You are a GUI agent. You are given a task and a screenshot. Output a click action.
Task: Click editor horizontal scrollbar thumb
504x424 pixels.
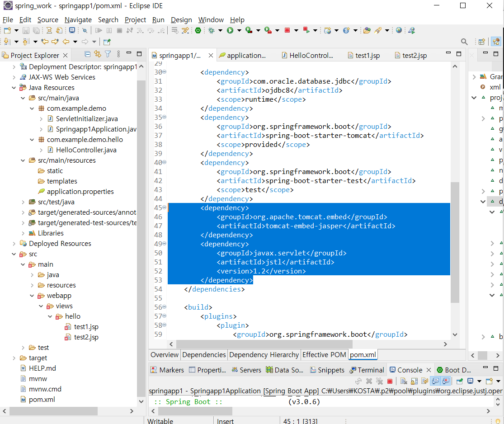tap(264, 344)
